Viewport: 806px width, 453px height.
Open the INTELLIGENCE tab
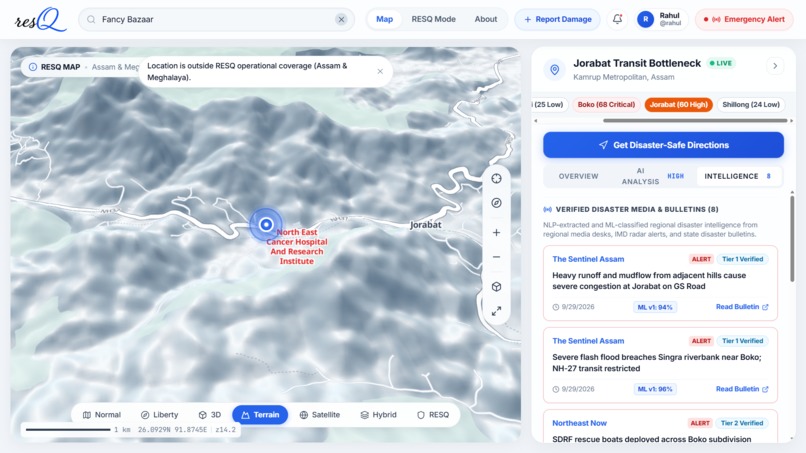[738, 176]
